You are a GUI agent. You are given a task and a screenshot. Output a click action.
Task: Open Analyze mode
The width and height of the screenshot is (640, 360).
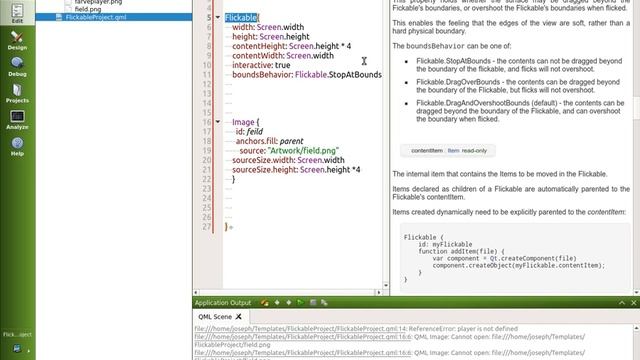coord(17,120)
